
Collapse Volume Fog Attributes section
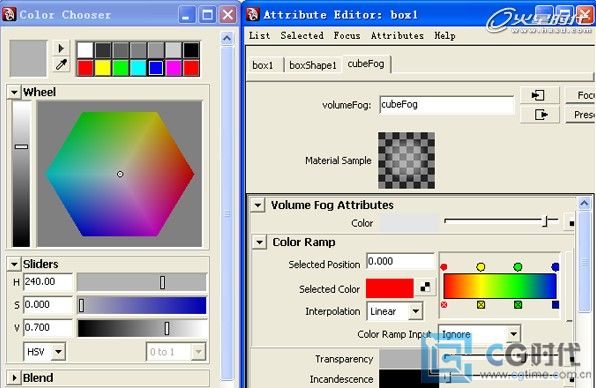pyautogui.click(x=258, y=205)
